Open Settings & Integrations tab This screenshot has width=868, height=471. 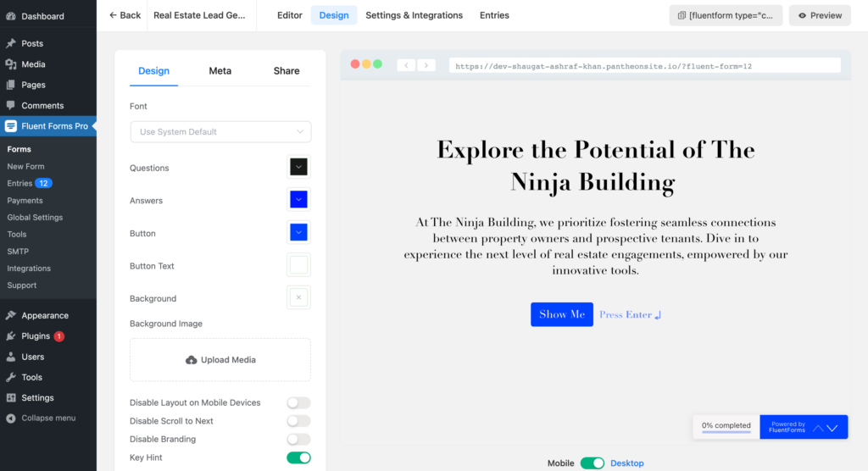click(414, 15)
